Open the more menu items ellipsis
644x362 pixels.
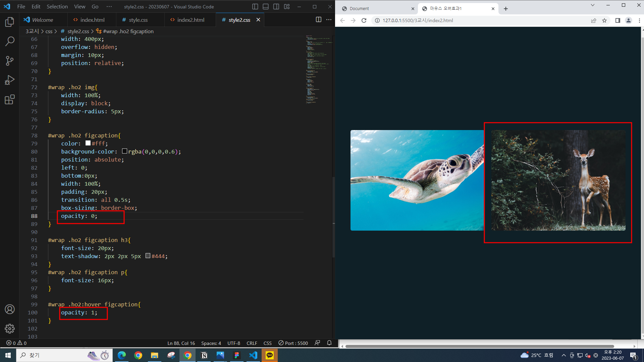[x=109, y=7]
